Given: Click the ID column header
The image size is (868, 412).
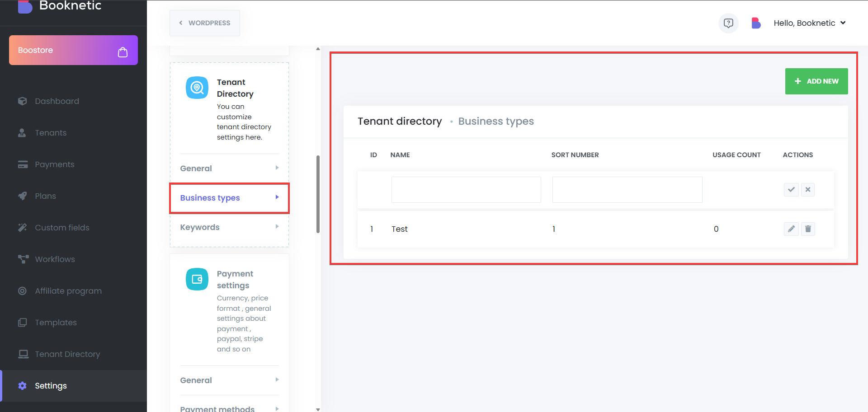Looking at the screenshot, I should point(373,155).
